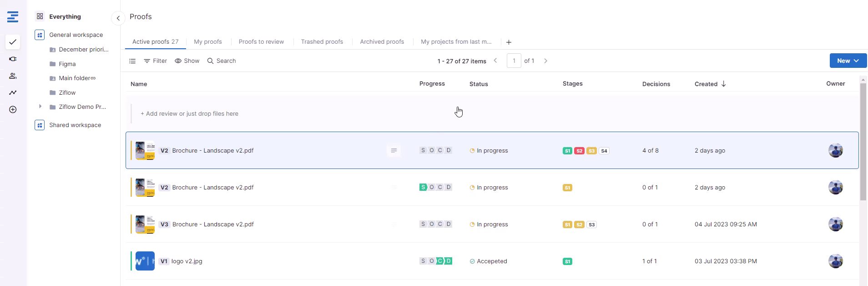Click the list view icon beside Filter
868x286 pixels.
pyautogui.click(x=132, y=61)
